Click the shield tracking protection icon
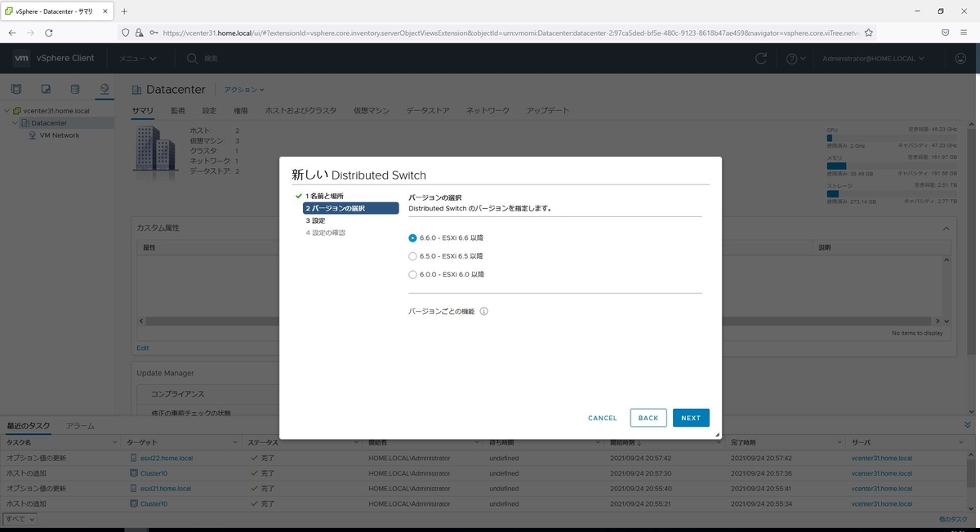980x532 pixels. (x=127, y=33)
